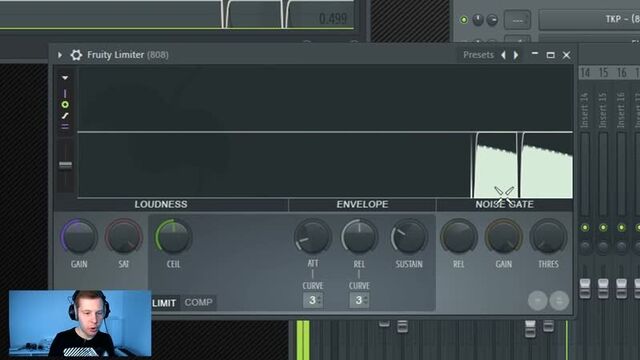Click the THRES knob
640x360 pixels.
pos(548,236)
